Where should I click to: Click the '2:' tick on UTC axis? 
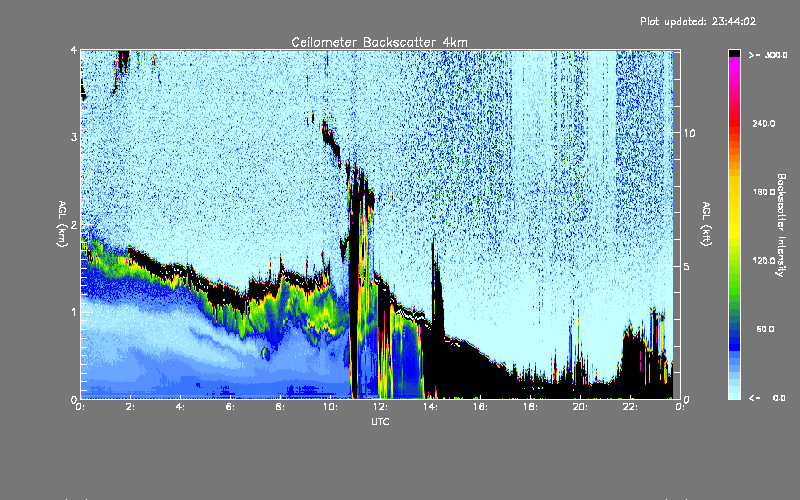(x=131, y=407)
